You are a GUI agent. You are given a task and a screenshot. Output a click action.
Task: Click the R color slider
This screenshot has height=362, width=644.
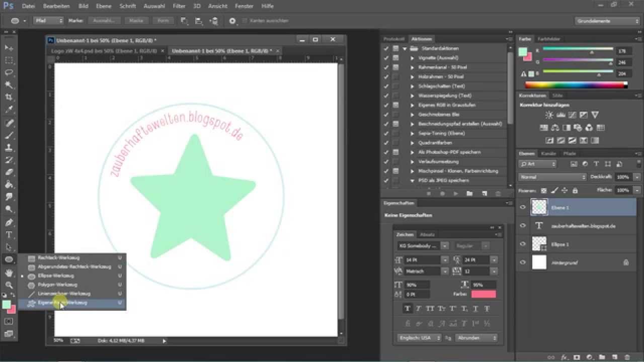(578, 49)
